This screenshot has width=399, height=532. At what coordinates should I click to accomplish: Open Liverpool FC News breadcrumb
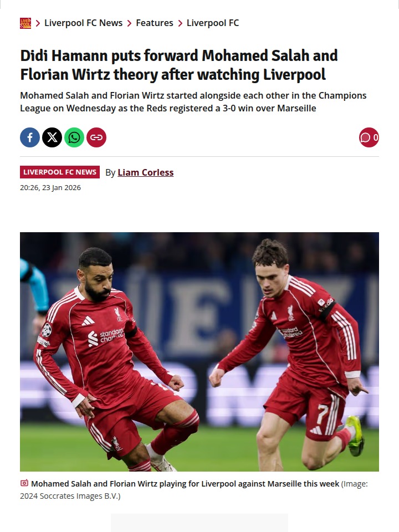[84, 23]
